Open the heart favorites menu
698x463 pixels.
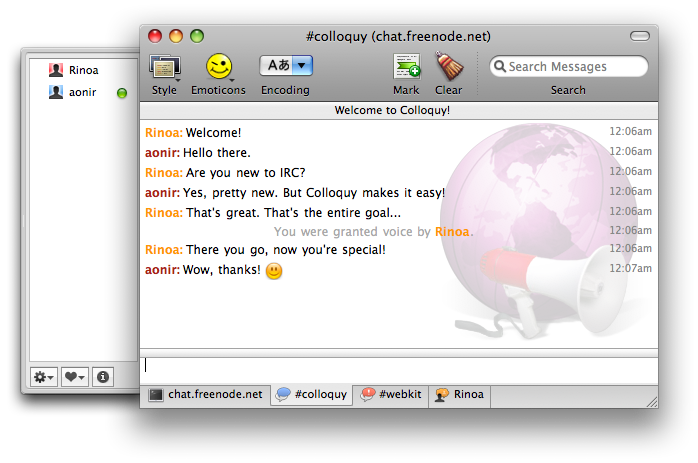click(x=74, y=377)
